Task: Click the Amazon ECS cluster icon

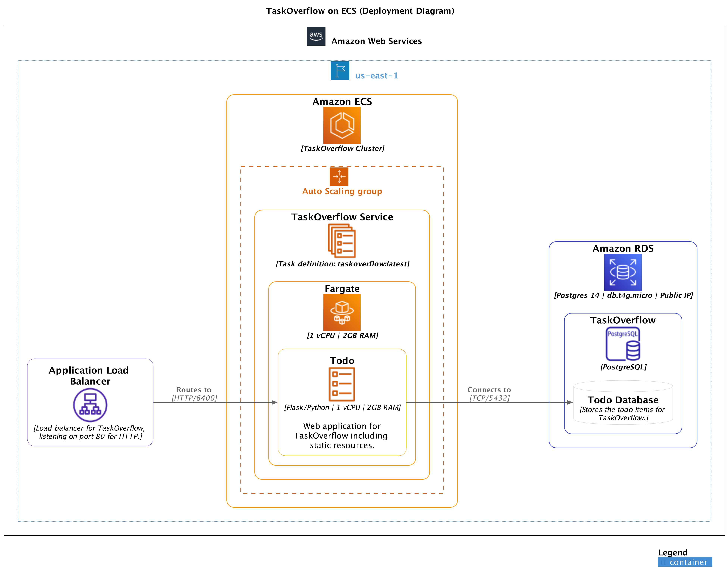Action: pos(342,125)
